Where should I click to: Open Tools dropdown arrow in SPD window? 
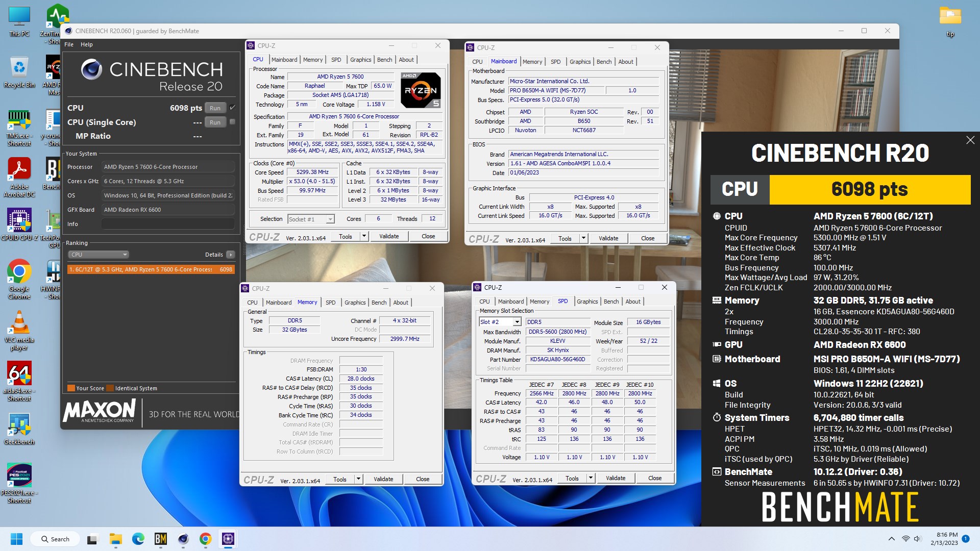[591, 478]
